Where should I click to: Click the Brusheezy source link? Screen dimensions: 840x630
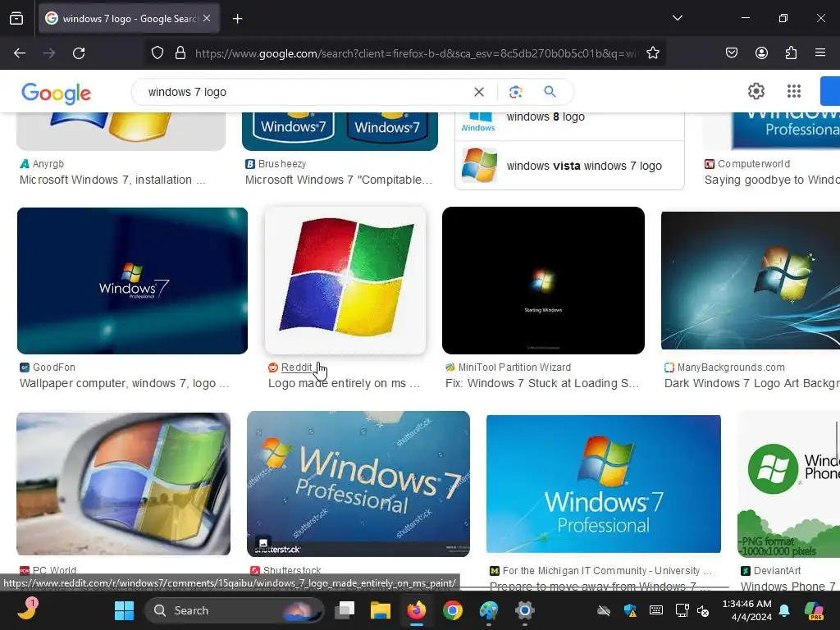(282, 164)
